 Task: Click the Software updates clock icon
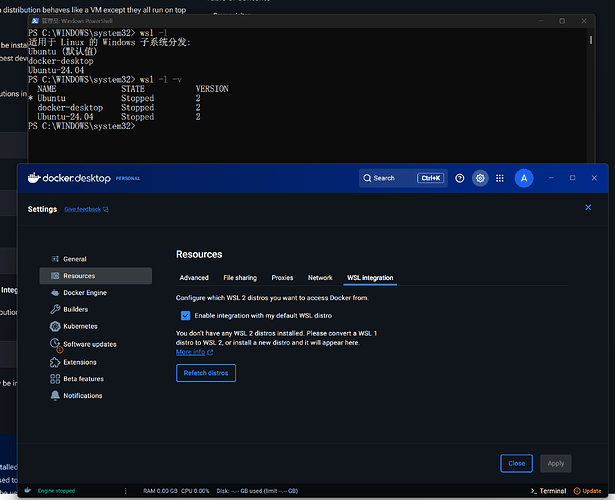pos(55,343)
